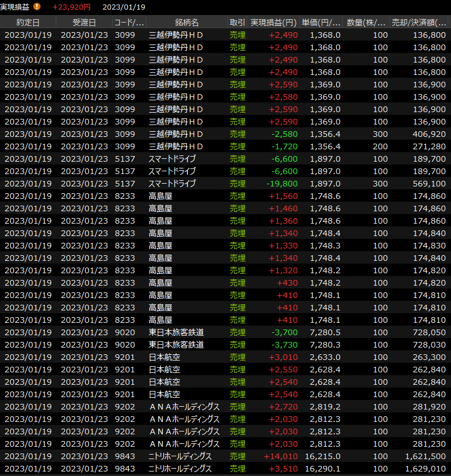451x476 pixels.
Task: Click the 数量 column header
Action: (366, 23)
